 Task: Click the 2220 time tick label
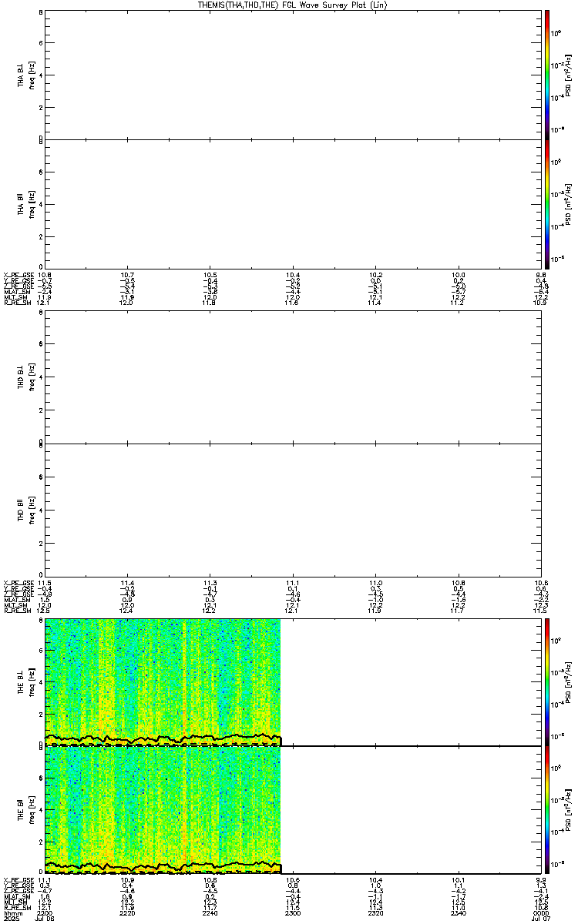click(x=126, y=912)
